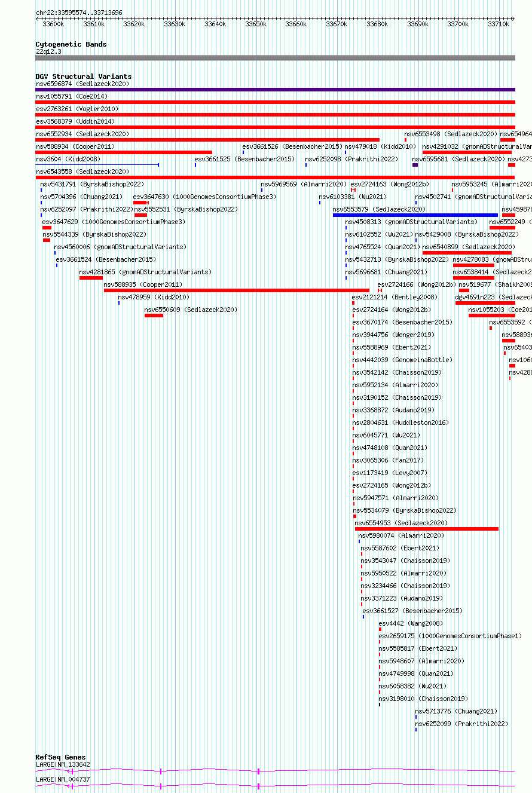532x793 pixels.
Task: Click nsv2804631 (Huddleston2016) label
Action: tap(400, 422)
